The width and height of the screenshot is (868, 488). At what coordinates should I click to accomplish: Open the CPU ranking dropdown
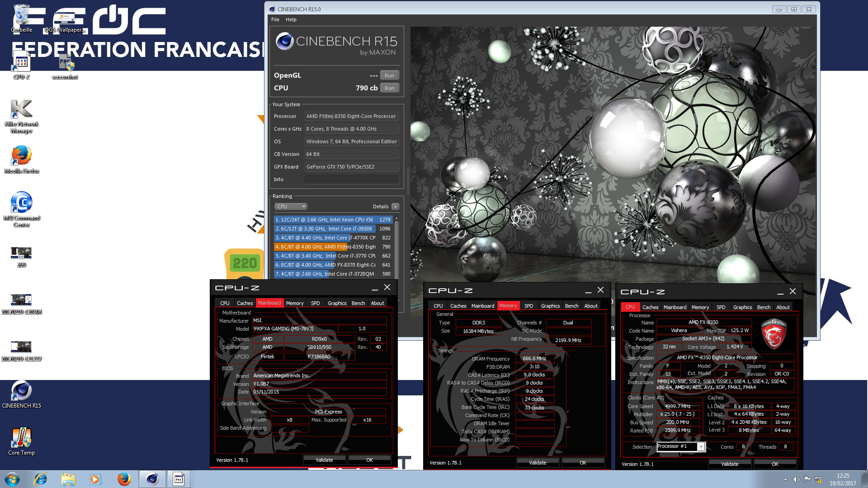point(291,206)
